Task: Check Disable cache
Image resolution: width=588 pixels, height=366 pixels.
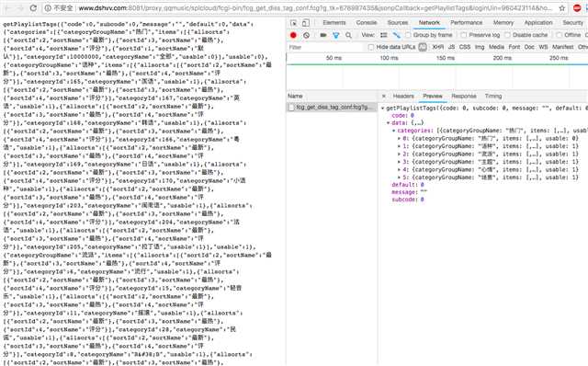Action: [507, 35]
